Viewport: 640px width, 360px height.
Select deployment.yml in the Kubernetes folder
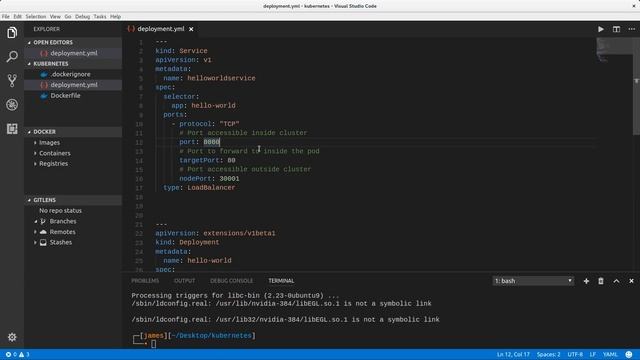(73, 85)
